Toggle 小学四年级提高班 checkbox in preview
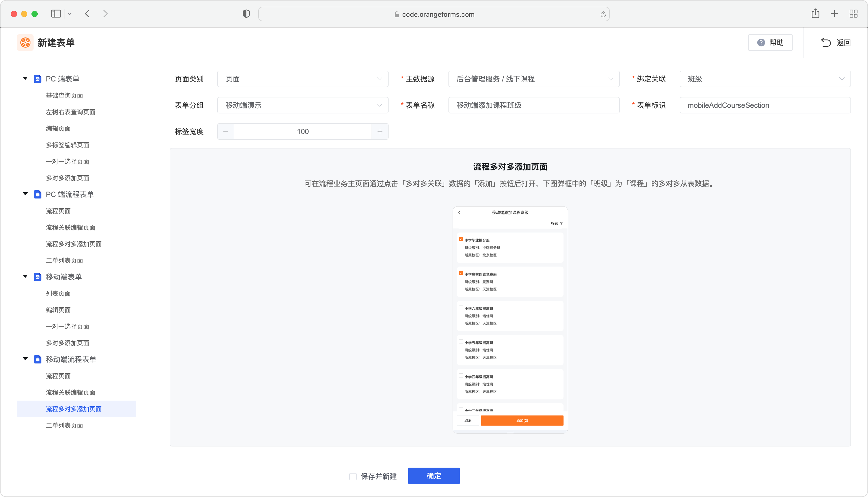Viewport: 868px width, 497px height. click(x=461, y=376)
